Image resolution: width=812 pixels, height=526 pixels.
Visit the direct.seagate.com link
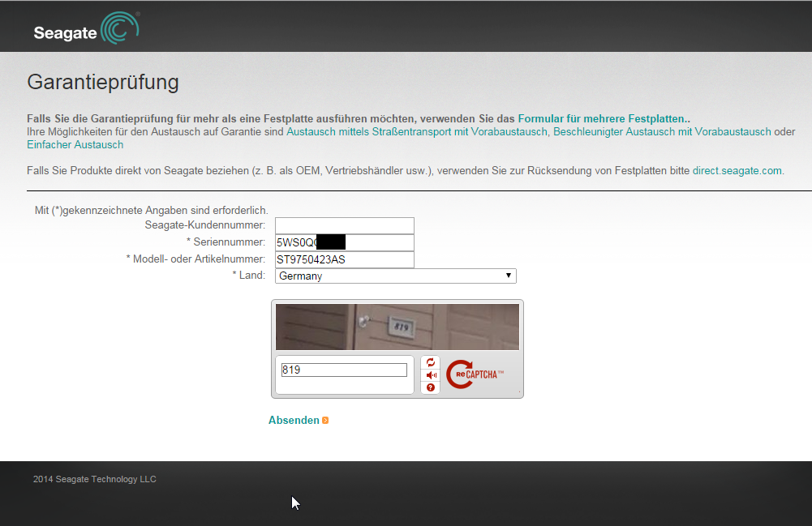coord(737,171)
